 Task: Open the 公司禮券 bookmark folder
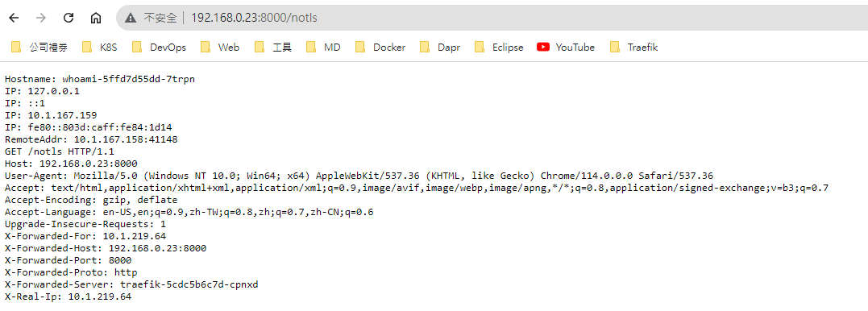[x=39, y=47]
